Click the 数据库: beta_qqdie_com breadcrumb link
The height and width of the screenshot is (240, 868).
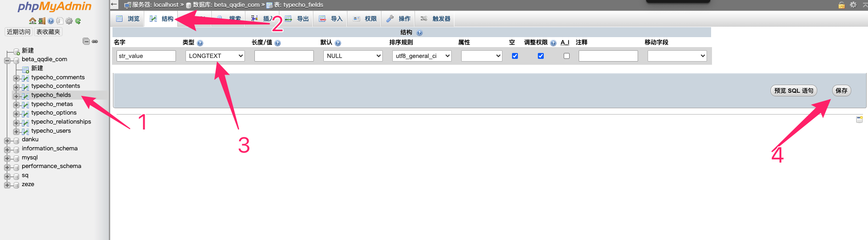[x=226, y=5]
